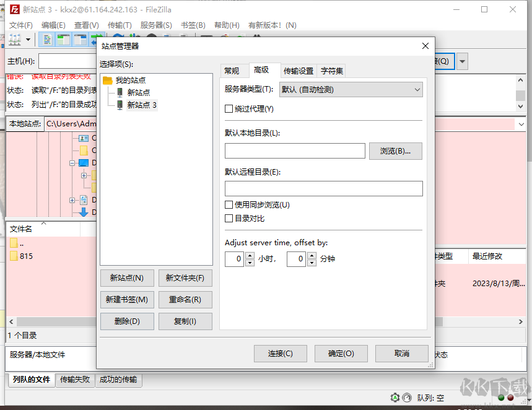Open the Site Manager toolbar icon

(15, 40)
